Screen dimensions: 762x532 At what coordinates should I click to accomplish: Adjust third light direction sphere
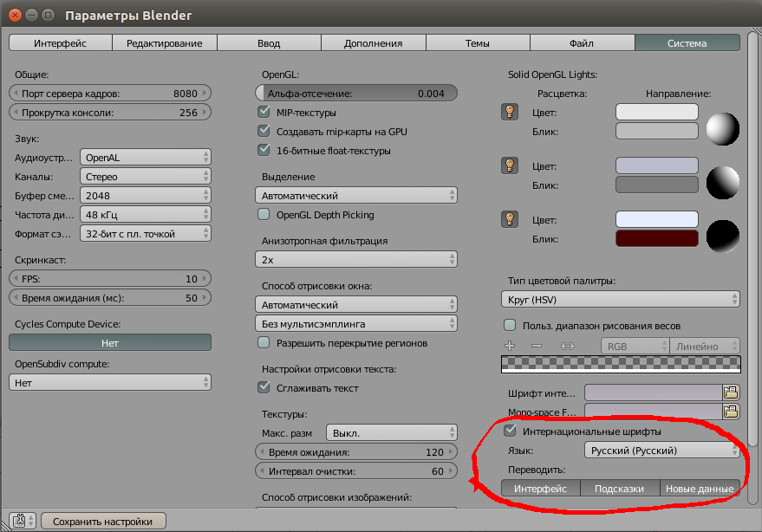723,237
